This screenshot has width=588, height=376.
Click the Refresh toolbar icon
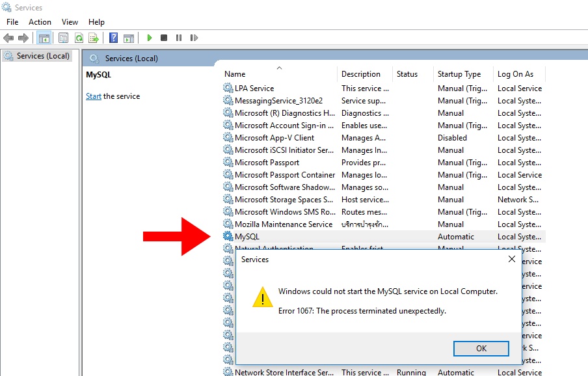tap(79, 38)
